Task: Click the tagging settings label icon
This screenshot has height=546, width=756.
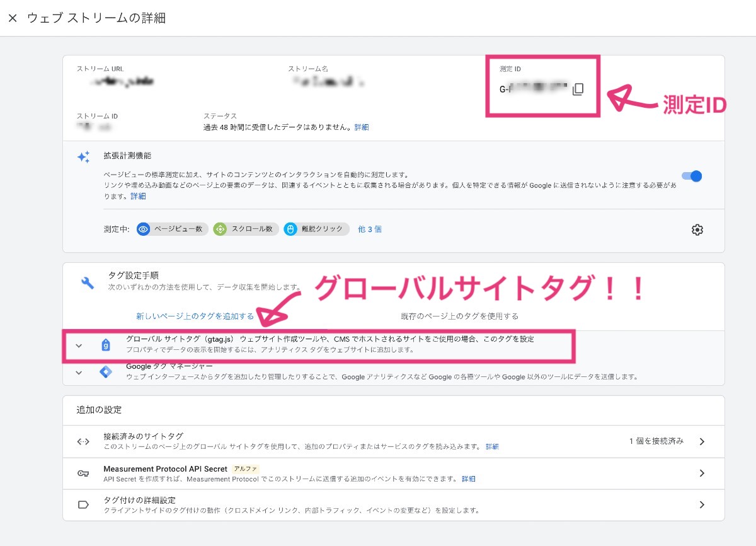Action: pyautogui.click(x=83, y=504)
